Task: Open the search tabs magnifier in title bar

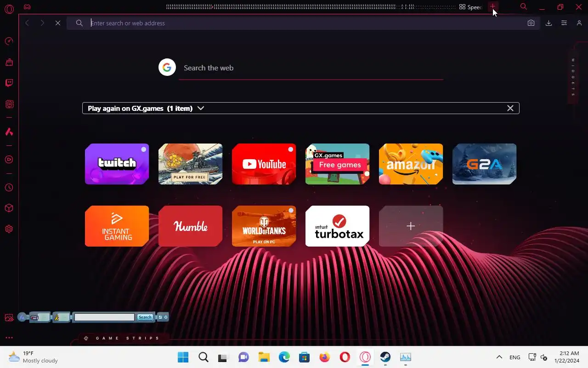Action: pyautogui.click(x=523, y=7)
